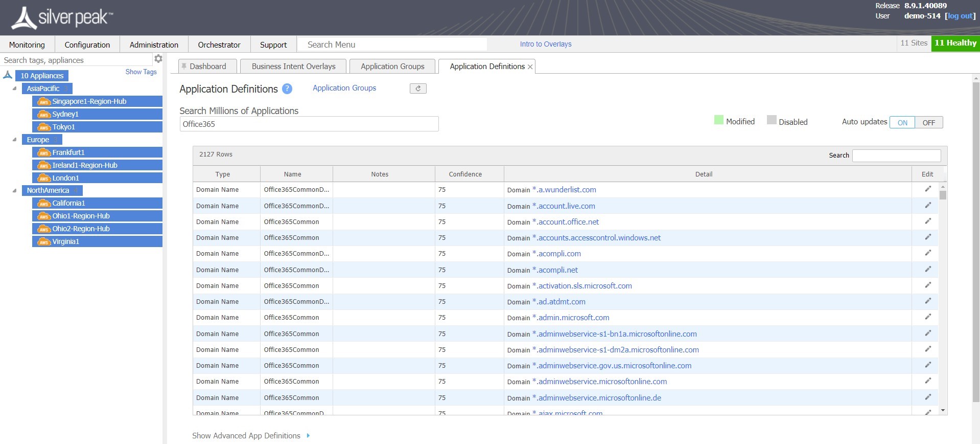Turn Auto updates OFF
The image size is (980, 444).
point(929,123)
